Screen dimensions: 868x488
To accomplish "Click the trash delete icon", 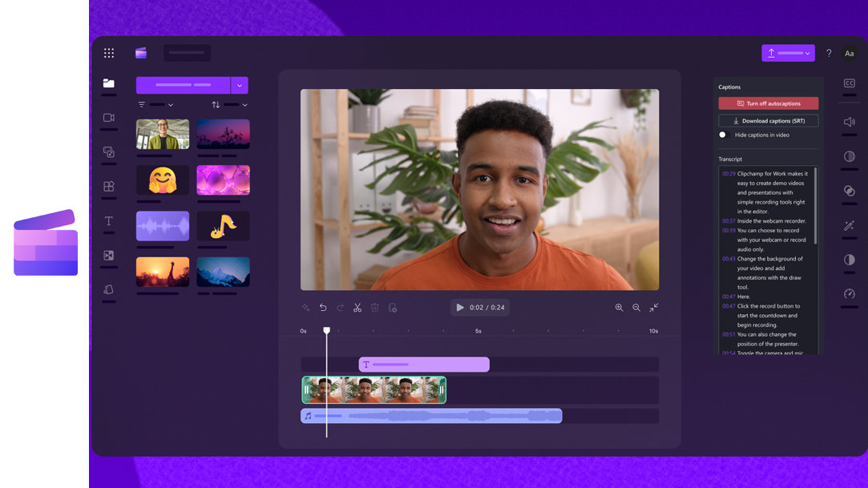I will [x=375, y=308].
